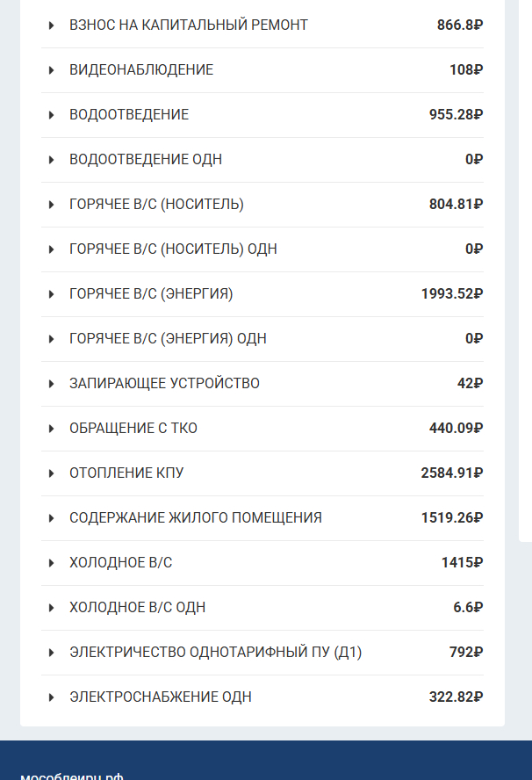Select the ЭЛЕКТРОСНАБЖЕНИЕ ОДН row label
Viewport: 532px width, 780px height.
(160, 697)
